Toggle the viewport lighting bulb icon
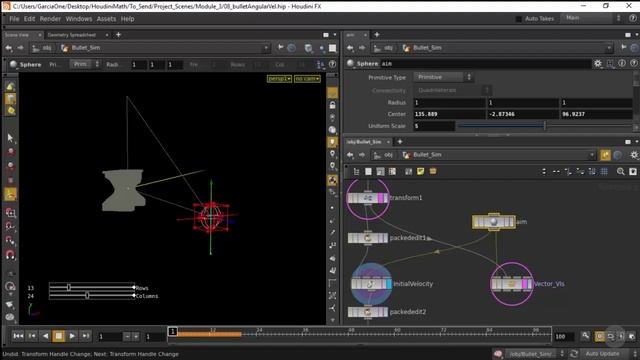The height and width of the screenshot is (360, 640). pyautogui.click(x=333, y=142)
